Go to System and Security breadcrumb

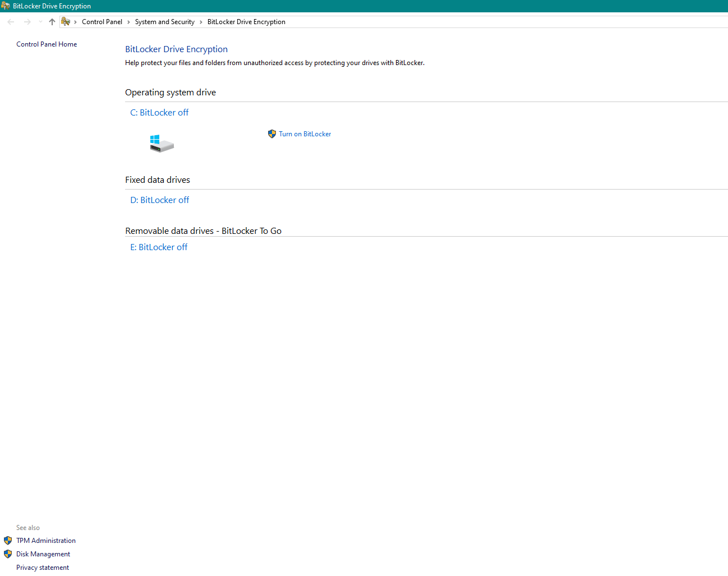click(x=165, y=22)
